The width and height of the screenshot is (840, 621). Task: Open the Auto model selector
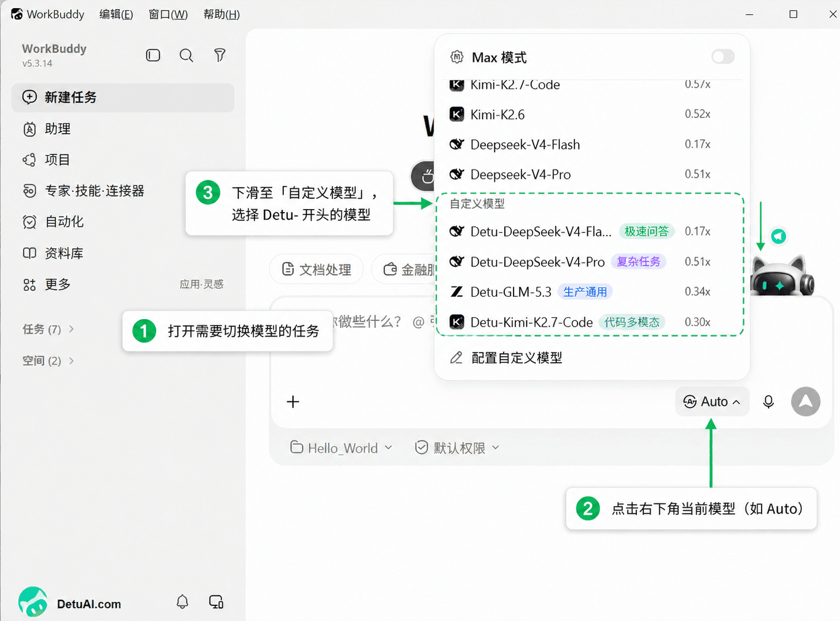click(x=712, y=402)
